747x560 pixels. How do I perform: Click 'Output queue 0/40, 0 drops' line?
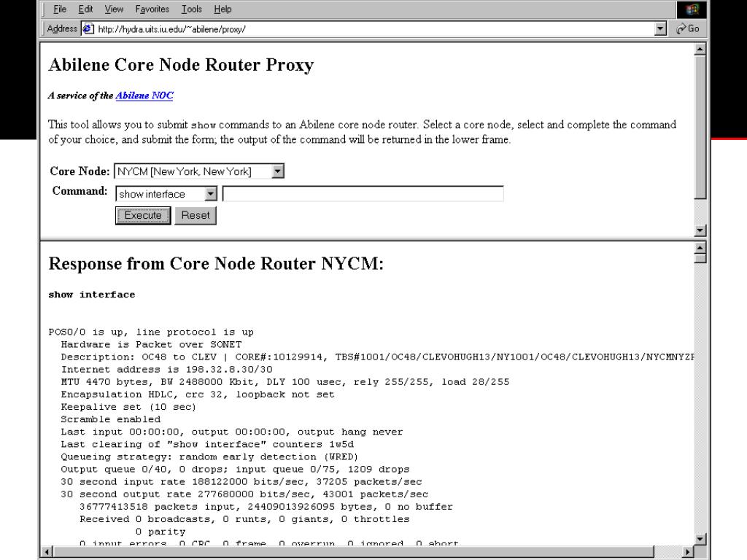(235, 469)
